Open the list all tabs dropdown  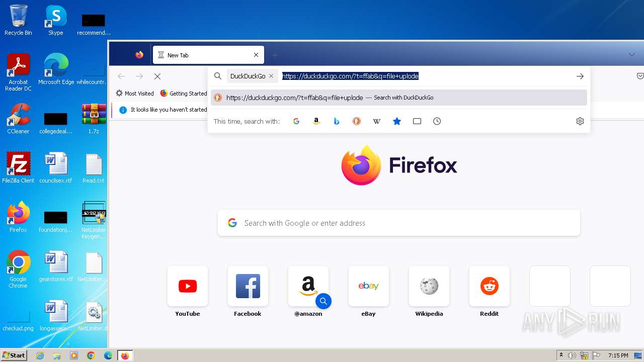click(x=632, y=55)
